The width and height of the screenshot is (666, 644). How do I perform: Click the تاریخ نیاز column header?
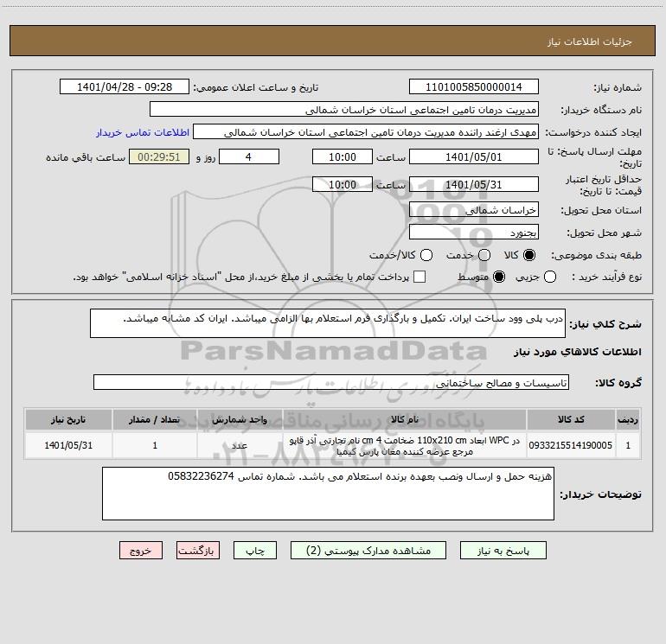[68, 419]
